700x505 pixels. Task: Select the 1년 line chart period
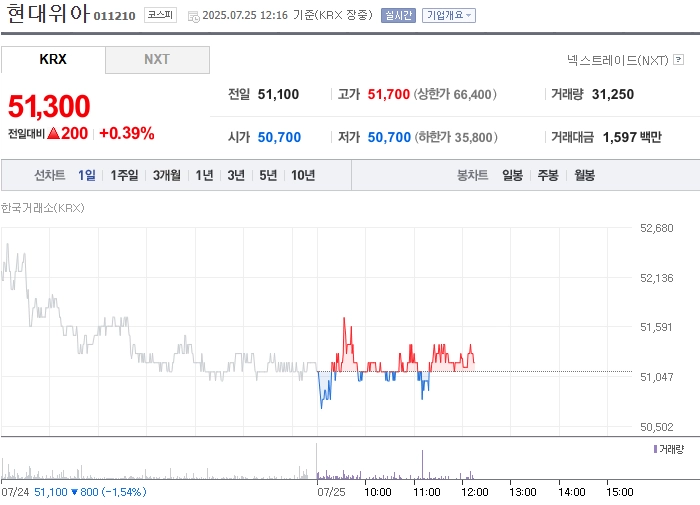(204, 175)
